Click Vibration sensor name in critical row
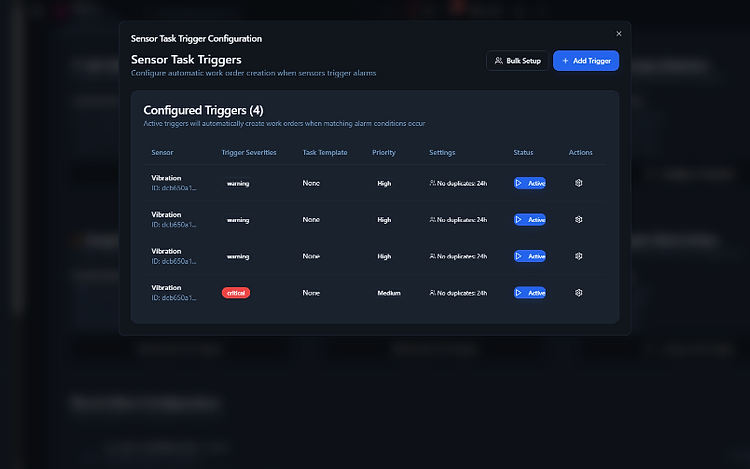The height and width of the screenshot is (469, 750). tap(166, 288)
